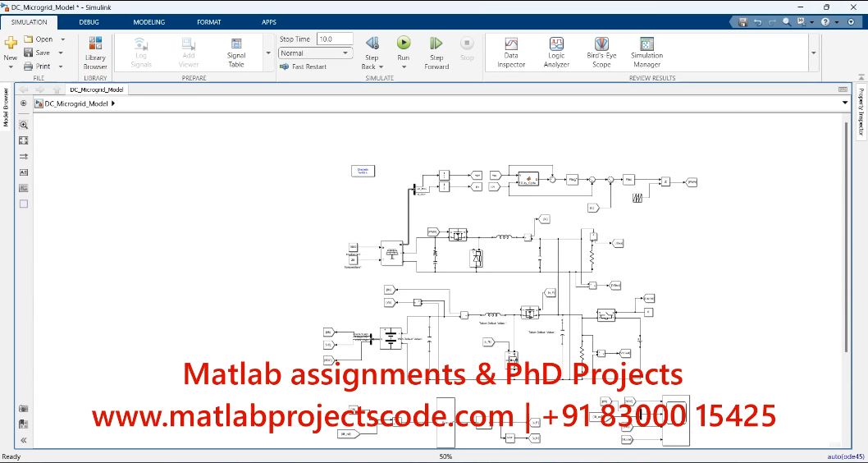Toggle Fast Restart
The image size is (868, 463).
[303, 66]
